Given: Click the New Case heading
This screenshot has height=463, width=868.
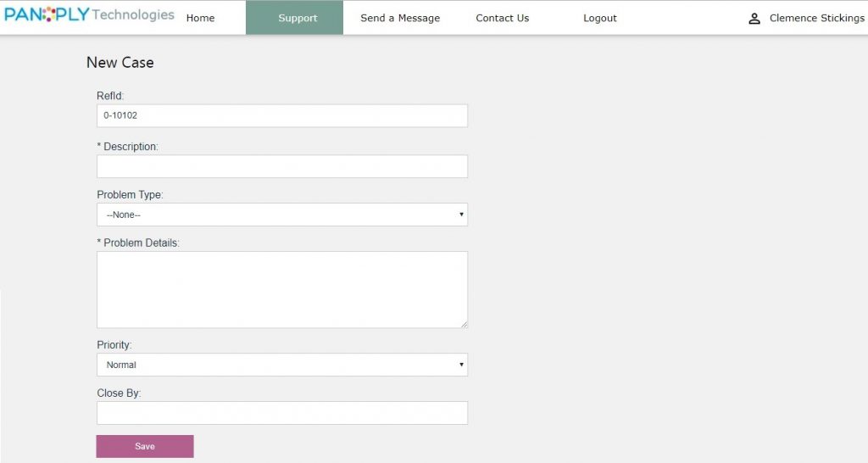Looking at the screenshot, I should click(120, 63).
